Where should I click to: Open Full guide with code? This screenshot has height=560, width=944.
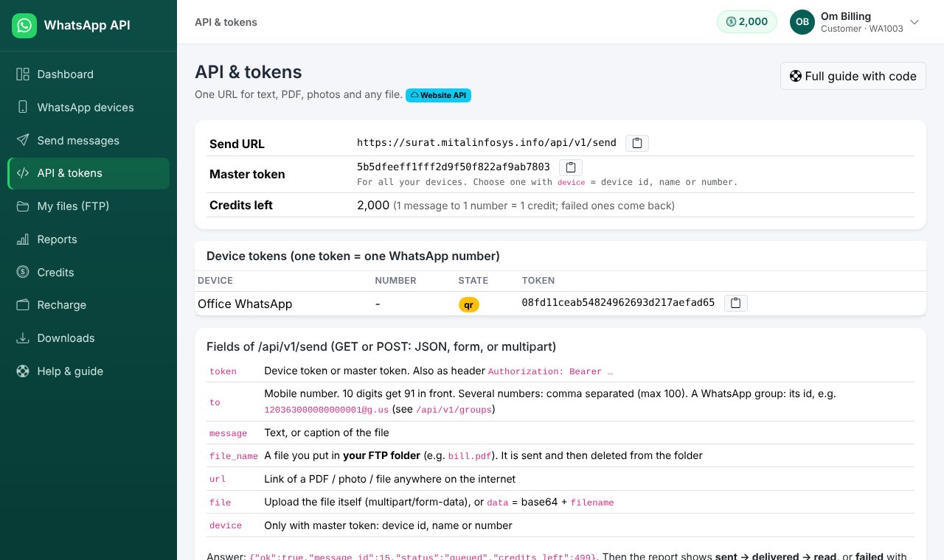[x=853, y=76]
